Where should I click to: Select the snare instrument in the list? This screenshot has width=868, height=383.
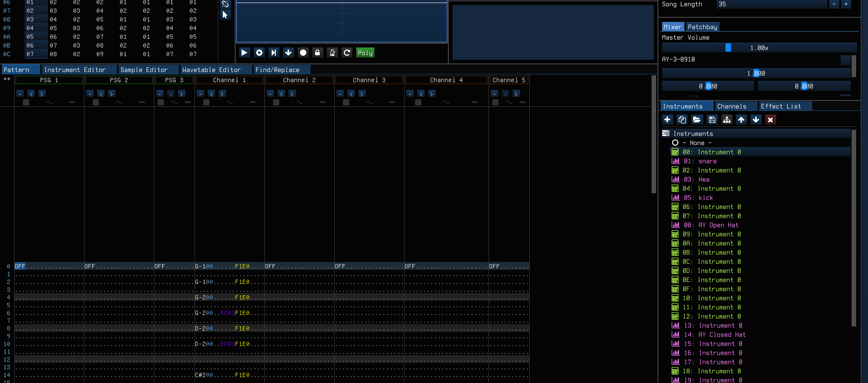tap(707, 161)
